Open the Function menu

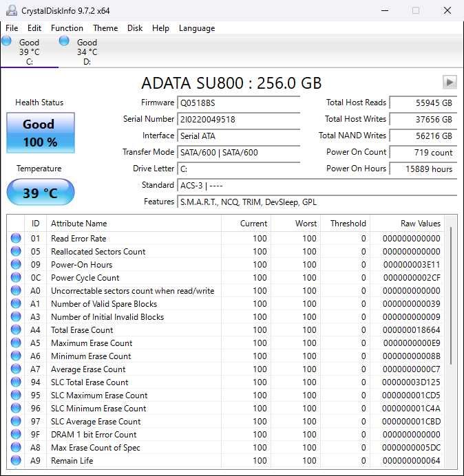(67, 28)
